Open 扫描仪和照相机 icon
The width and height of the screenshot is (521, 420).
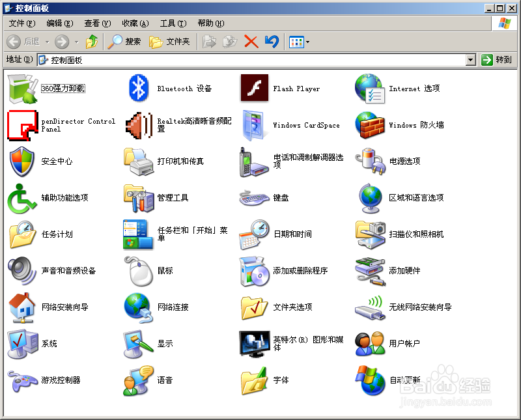click(370, 234)
